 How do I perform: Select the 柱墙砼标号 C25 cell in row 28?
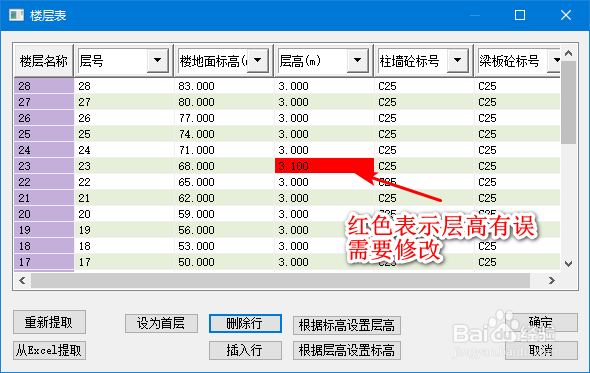(424, 86)
